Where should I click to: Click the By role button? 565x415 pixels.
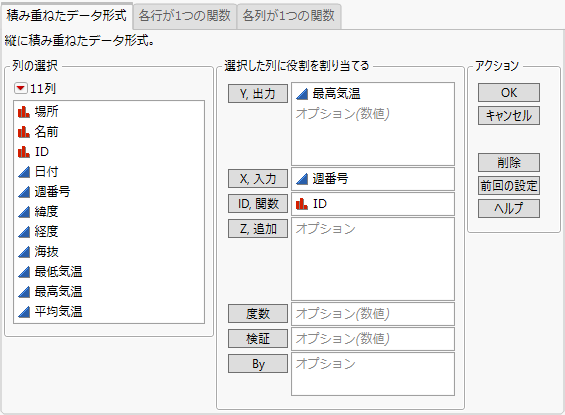[x=258, y=363]
